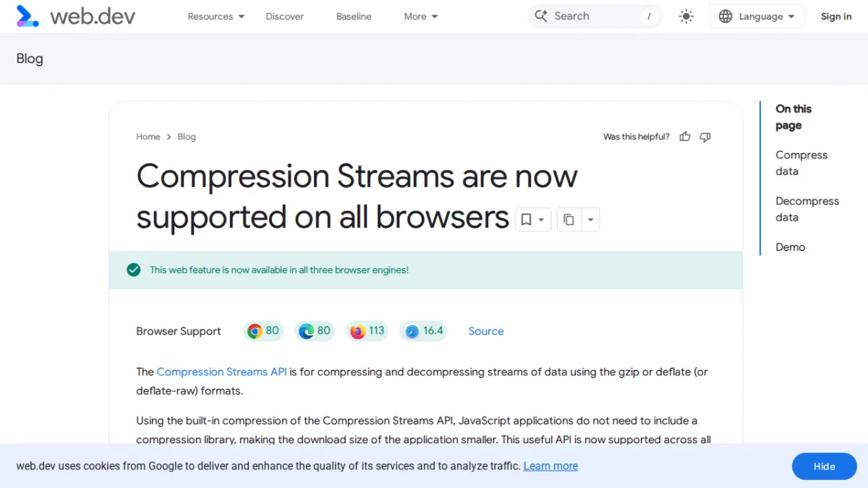Click the 'Browser Support' label
Screen dimensions: 868x488
tap(179, 331)
